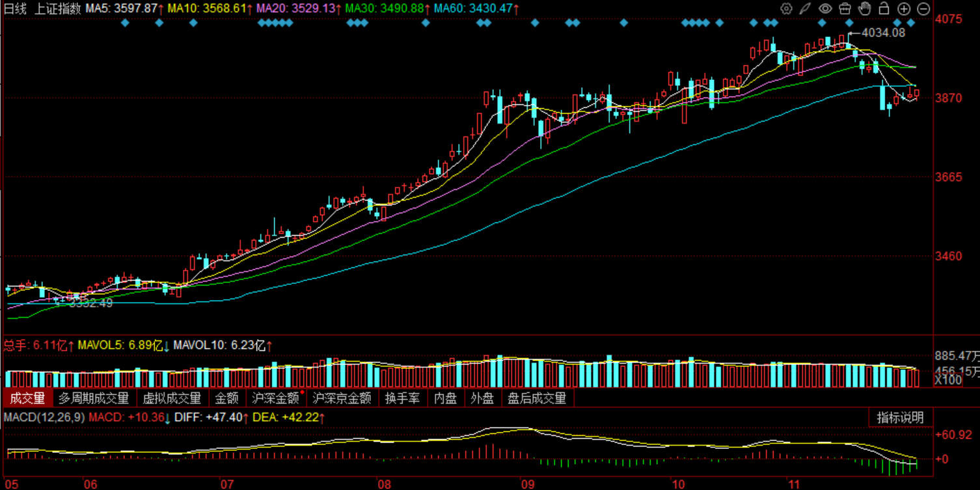Click the 3665 price axis value
Viewport: 980px width, 490px height.
click(x=949, y=177)
